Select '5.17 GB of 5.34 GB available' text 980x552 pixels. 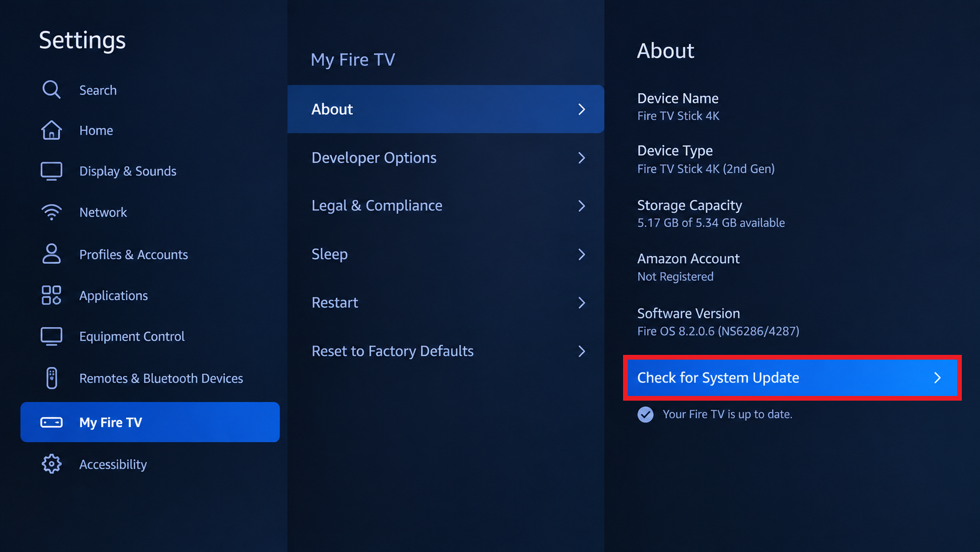click(711, 223)
